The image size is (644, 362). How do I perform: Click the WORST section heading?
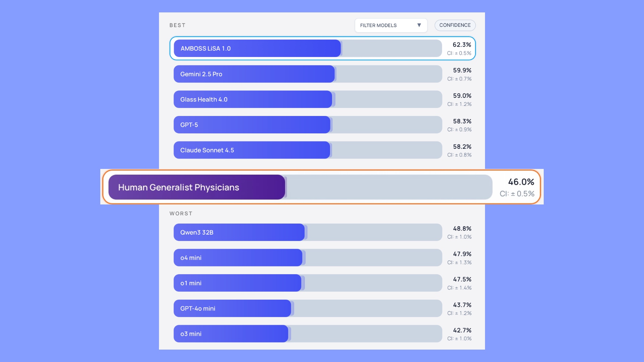(181, 214)
